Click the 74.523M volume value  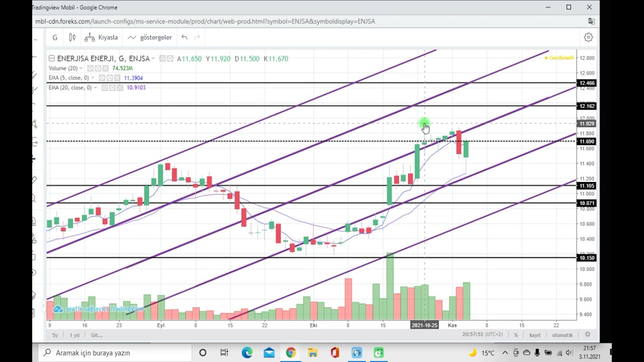(122, 68)
